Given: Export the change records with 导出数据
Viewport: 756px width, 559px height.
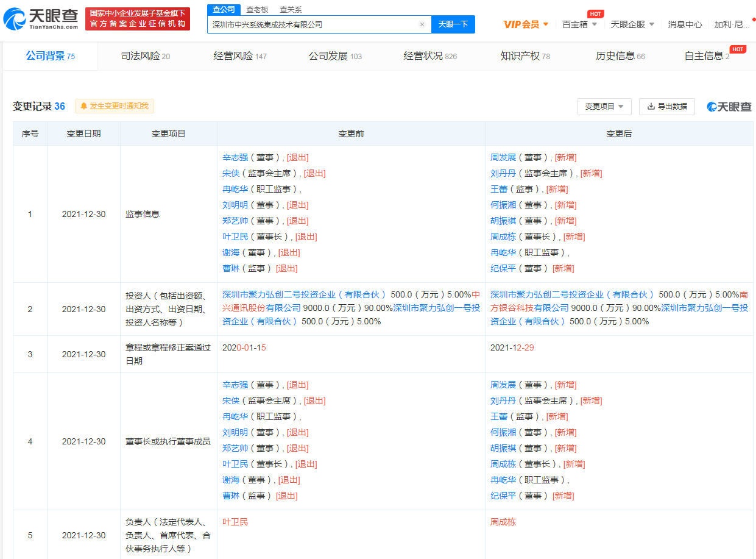Looking at the screenshot, I should [x=667, y=107].
